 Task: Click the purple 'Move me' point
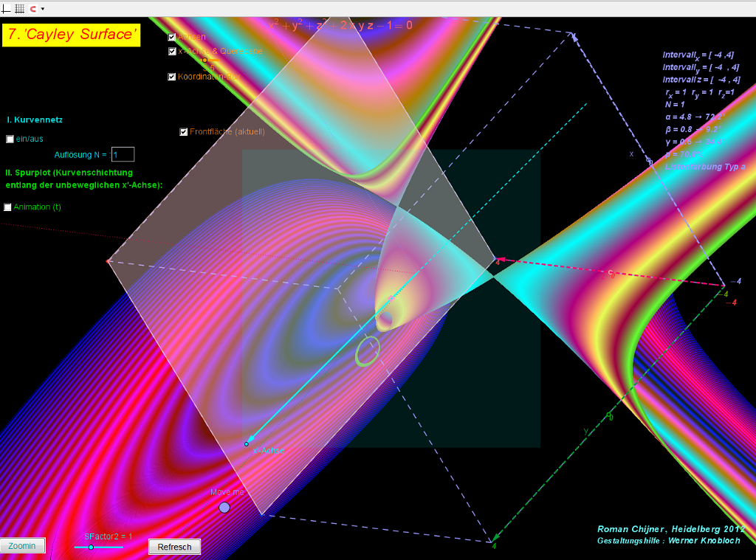(224, 508)
